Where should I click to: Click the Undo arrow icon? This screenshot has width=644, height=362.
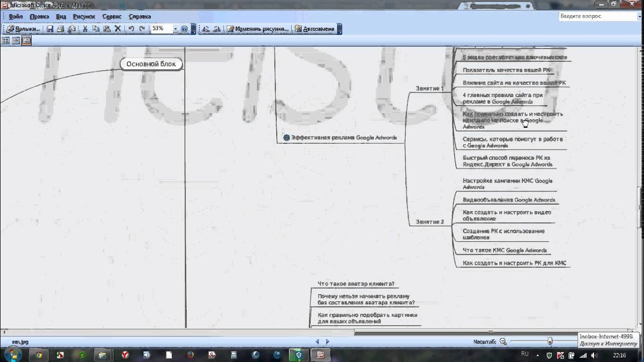click(131, 29)
